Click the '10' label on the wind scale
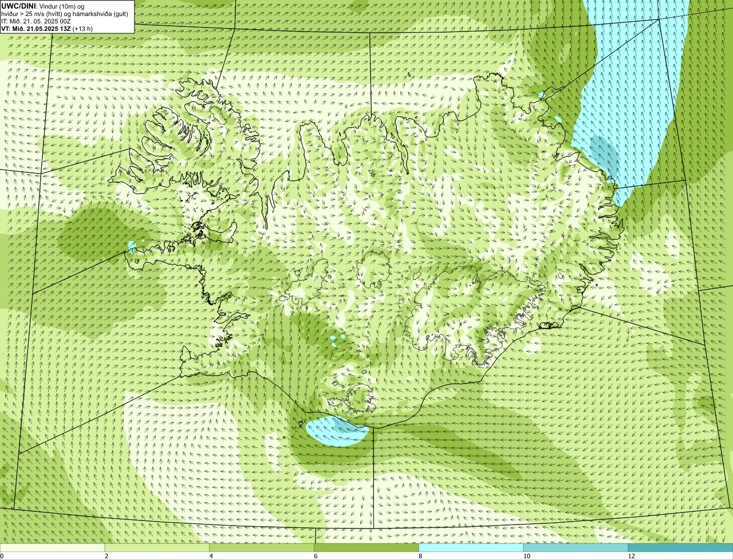 coord(526,556)
